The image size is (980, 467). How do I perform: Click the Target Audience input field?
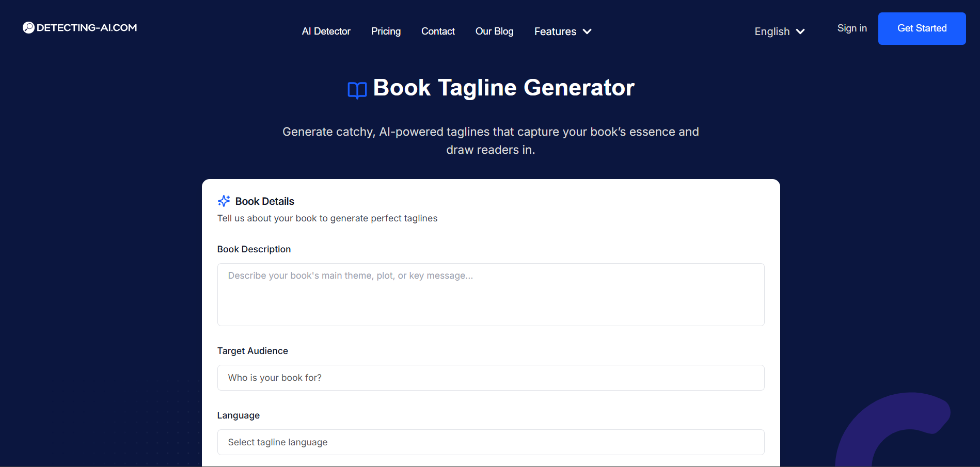coord(491,377)
